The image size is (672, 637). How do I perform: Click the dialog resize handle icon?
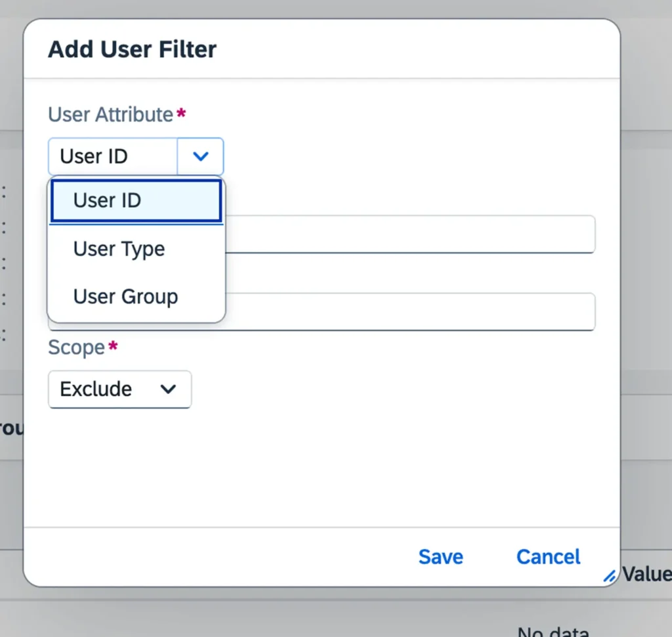tap(610, 576)
